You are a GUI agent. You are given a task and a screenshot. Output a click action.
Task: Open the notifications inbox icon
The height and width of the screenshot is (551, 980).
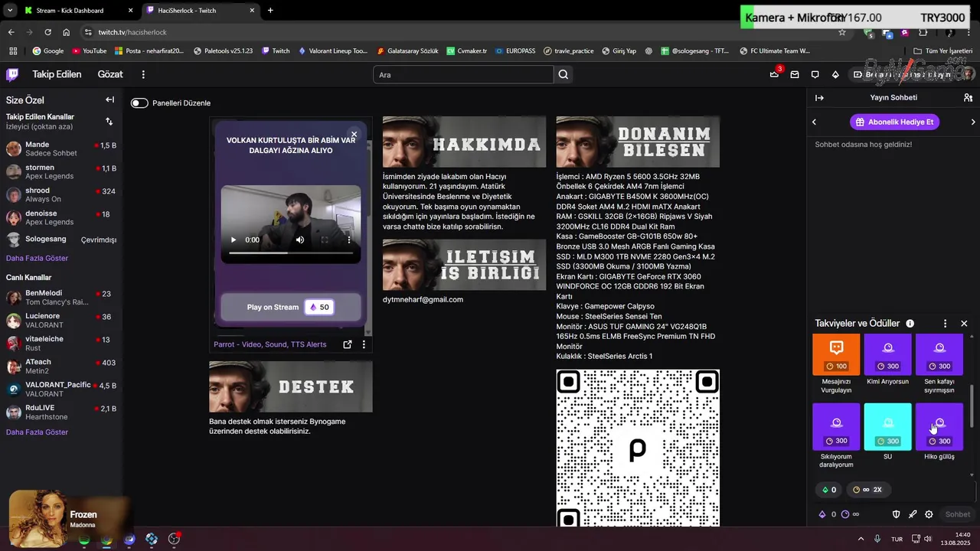pyautogui.click(x=795, y=74)
